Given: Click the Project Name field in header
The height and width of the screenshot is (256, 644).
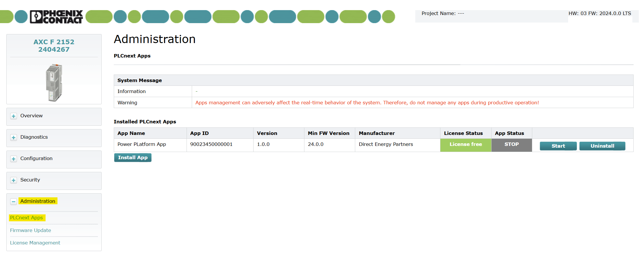Looking at the screenshot, I should 443,13.
